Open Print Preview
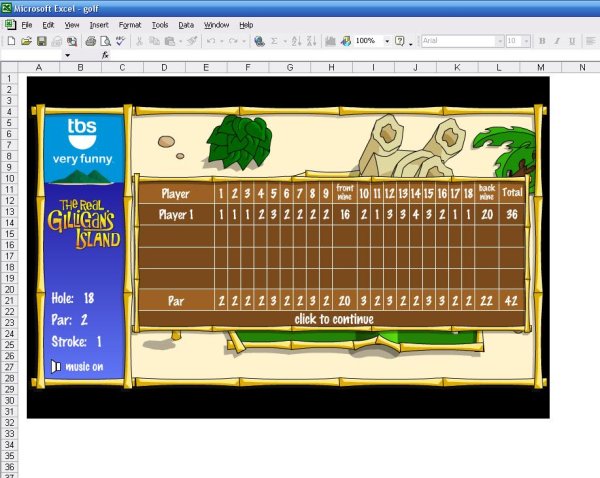The width and height of the screenshot is (600, 478). coord(105,41)
